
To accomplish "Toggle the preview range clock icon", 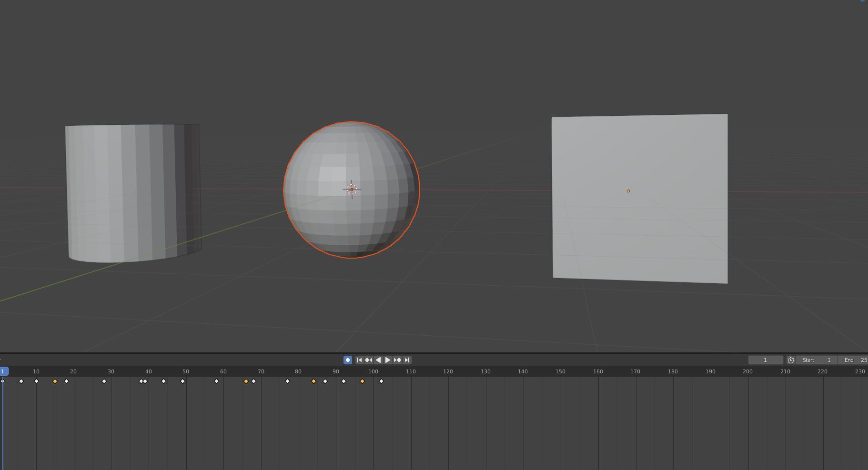I will (791, 360).
